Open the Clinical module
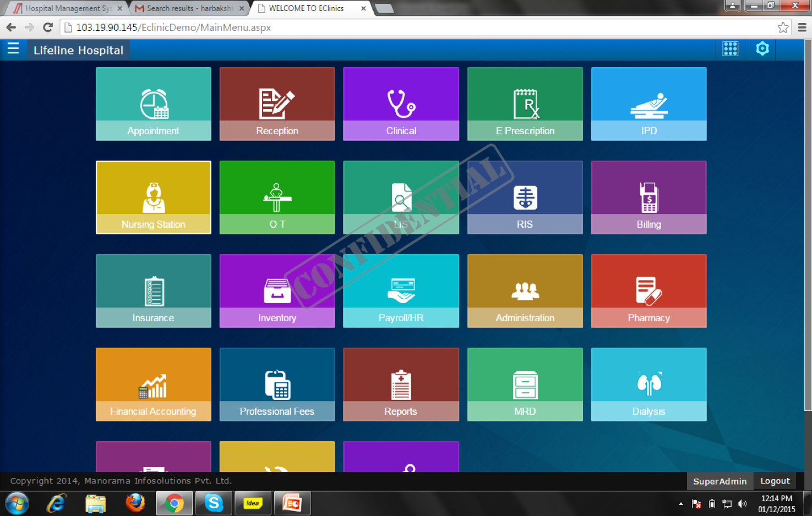The image size is (812, 516). pos(401,103)
